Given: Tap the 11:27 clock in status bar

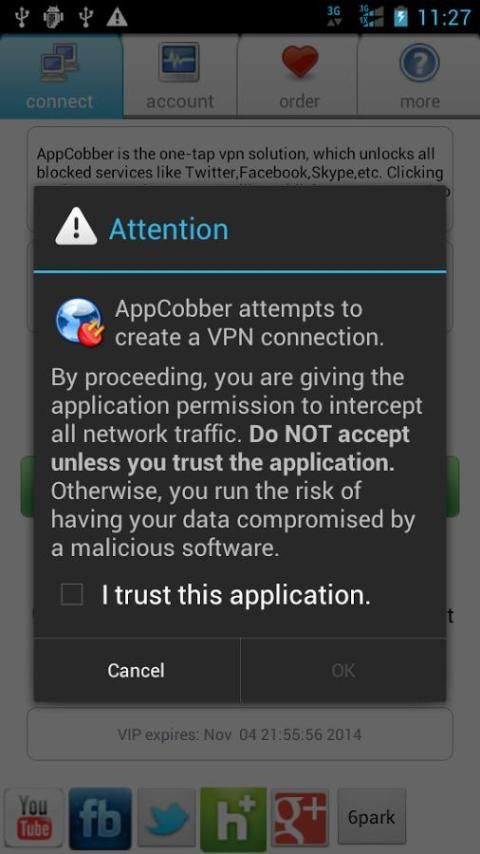Looking at the screenshot, I should [x=444, y=17].
